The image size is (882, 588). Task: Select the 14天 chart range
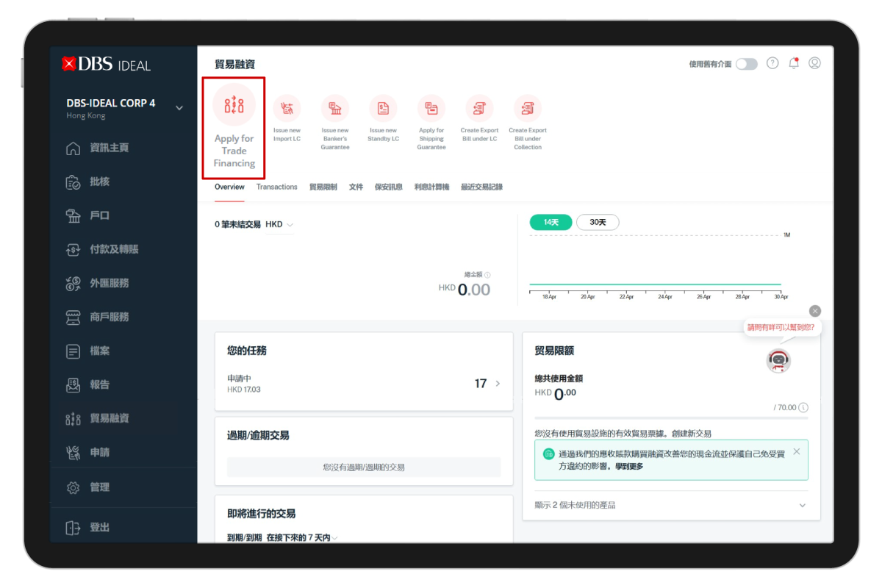tap(551, 222)
